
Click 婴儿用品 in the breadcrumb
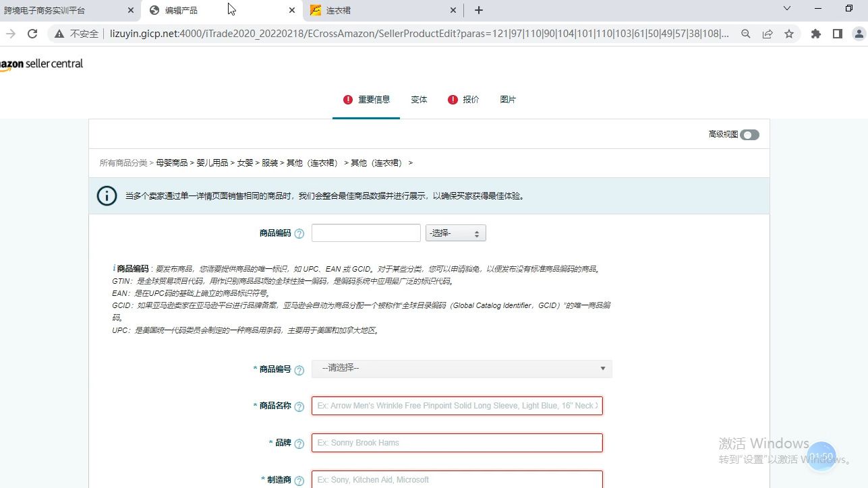tap(212, 163)
